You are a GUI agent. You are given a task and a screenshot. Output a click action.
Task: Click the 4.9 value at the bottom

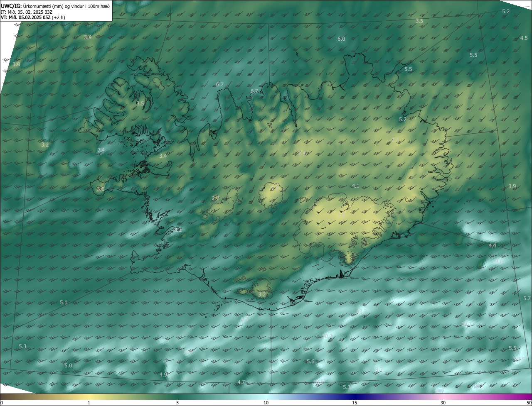pyautogui.click(x=163, y=374)
